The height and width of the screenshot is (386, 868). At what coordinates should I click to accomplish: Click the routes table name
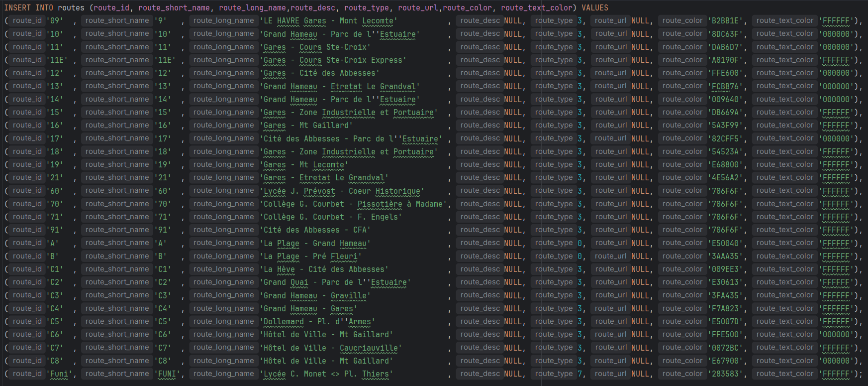point(71,7)
